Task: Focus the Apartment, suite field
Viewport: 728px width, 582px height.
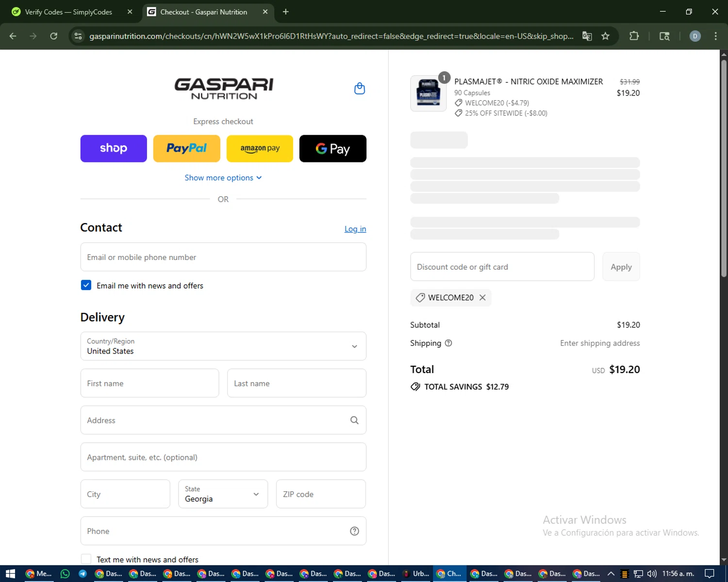Action: 223,457
